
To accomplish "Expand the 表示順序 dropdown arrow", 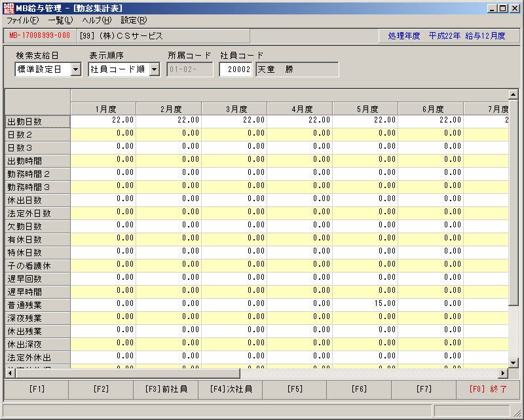I will pos(155,69).
